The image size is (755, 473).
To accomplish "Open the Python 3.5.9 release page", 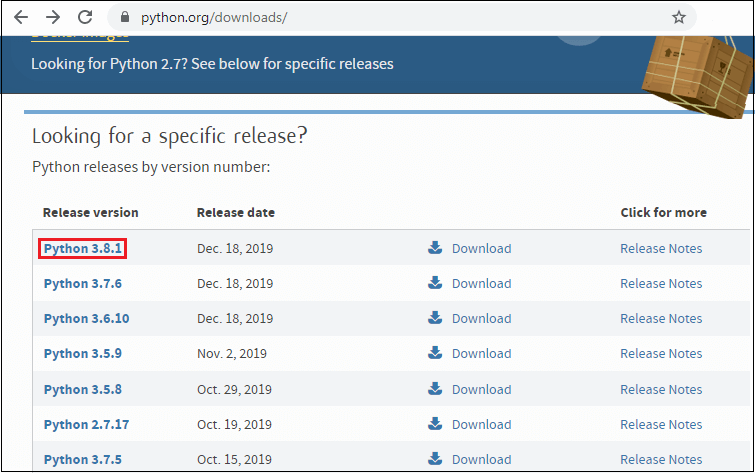I will tap(83, 353).
